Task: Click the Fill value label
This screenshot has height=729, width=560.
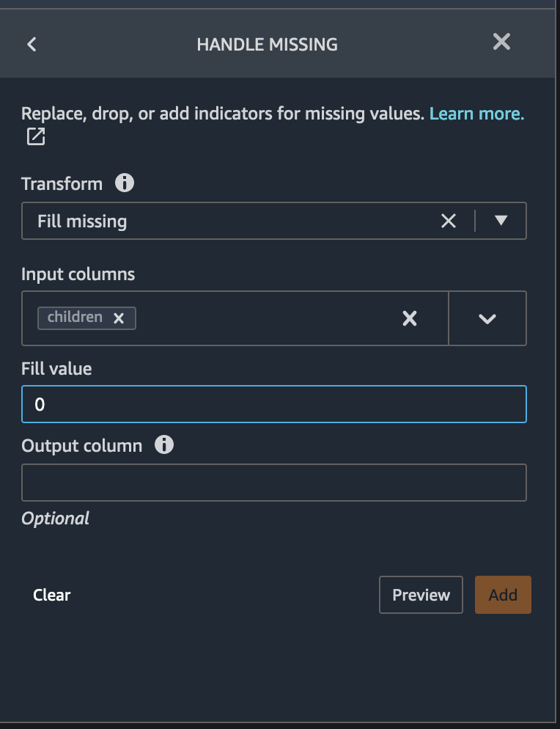Action: [56, 369]
